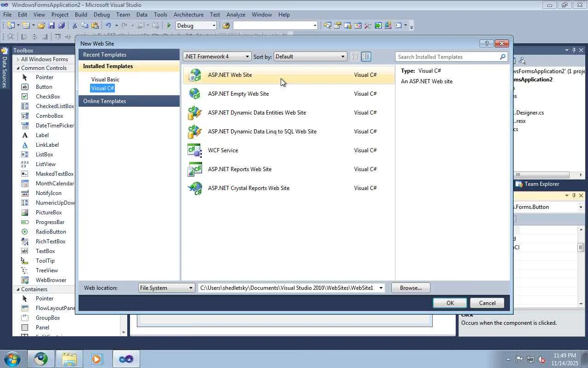This screenshot has width=588, height=368.
Task: Click the search magnifier in template search
Action: pyautogui.click(x=503, y=57)
